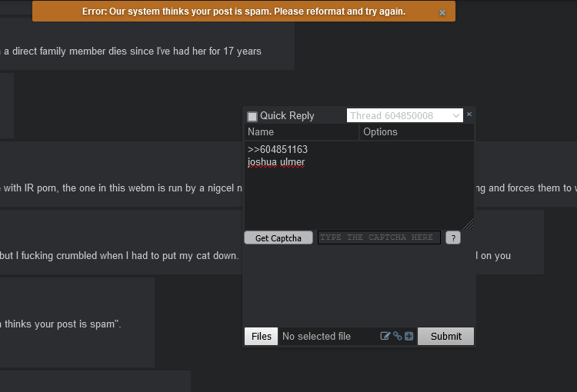Image resolution: width=577 pixels, height=392 pixels.
Task: Click the No selected file label
Action: click(316, 336)
